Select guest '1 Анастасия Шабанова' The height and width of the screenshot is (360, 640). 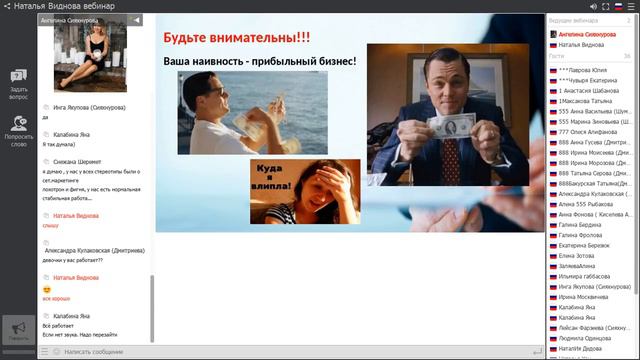(590, 91)
